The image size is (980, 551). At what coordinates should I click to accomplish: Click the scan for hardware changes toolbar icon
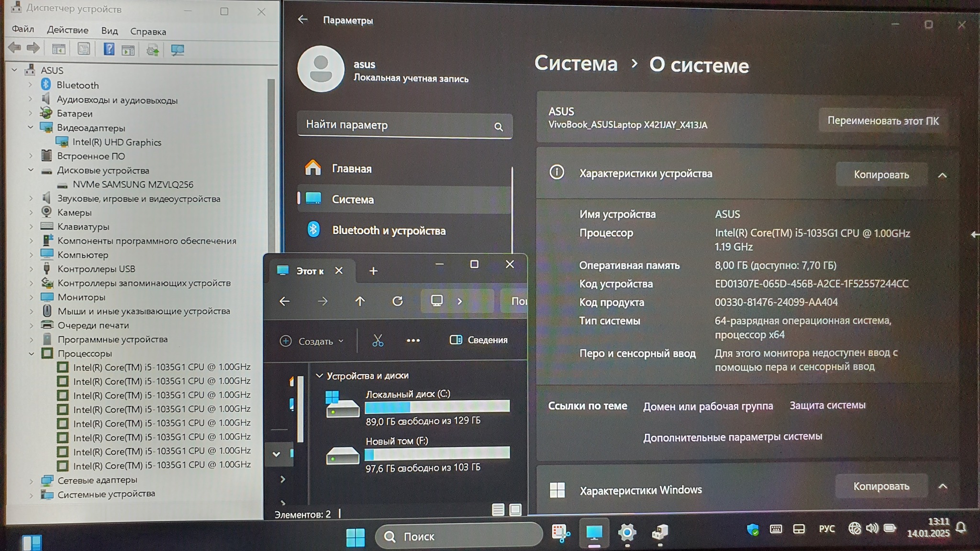(178, 50)
